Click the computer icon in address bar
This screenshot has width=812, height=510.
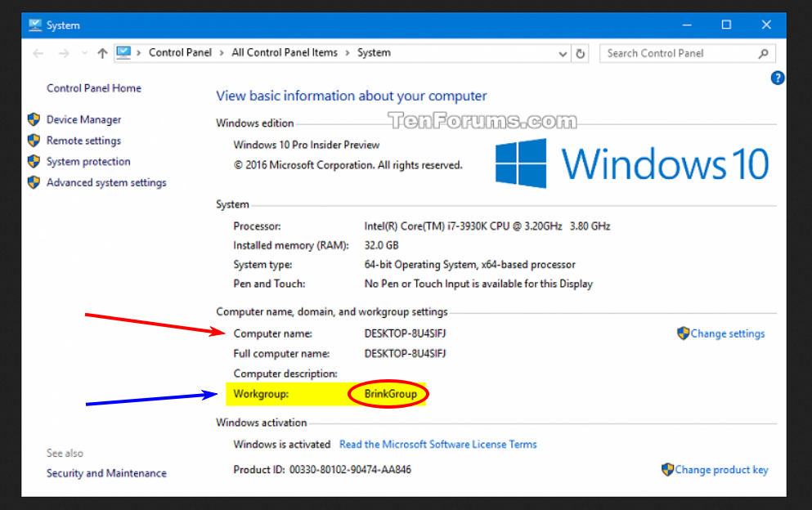pos(123,53)
